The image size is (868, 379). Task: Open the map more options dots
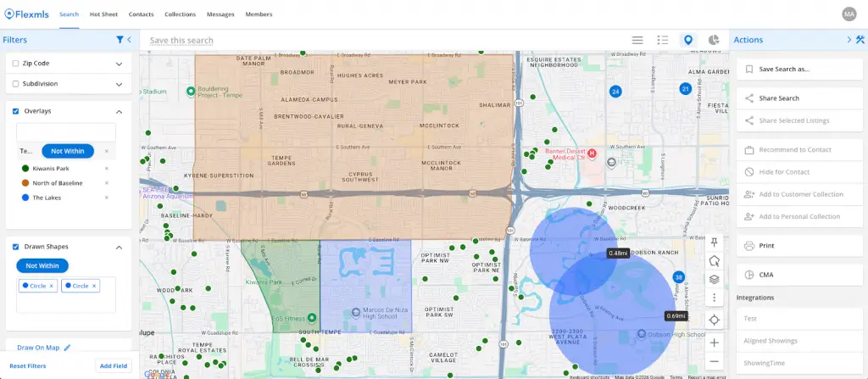point(714,298)
